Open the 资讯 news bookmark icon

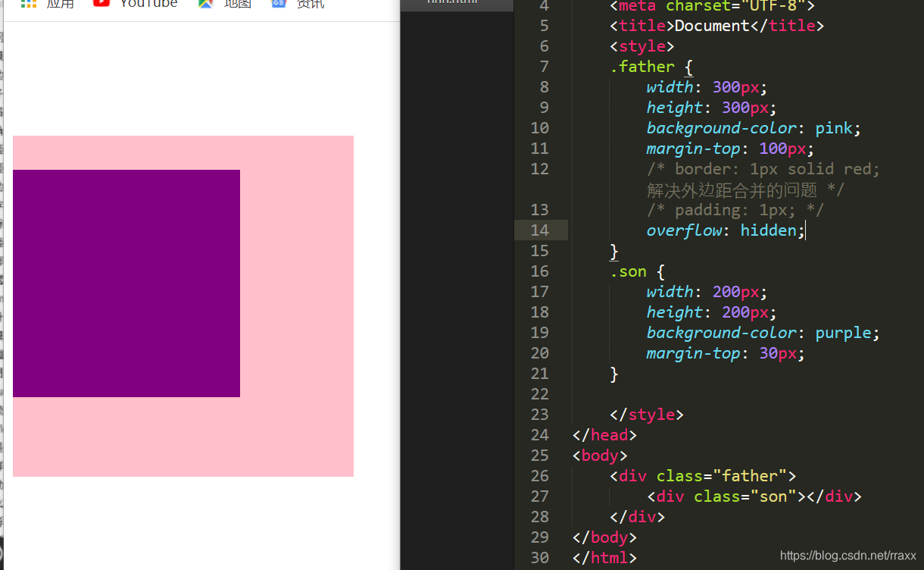coord(279,4)
